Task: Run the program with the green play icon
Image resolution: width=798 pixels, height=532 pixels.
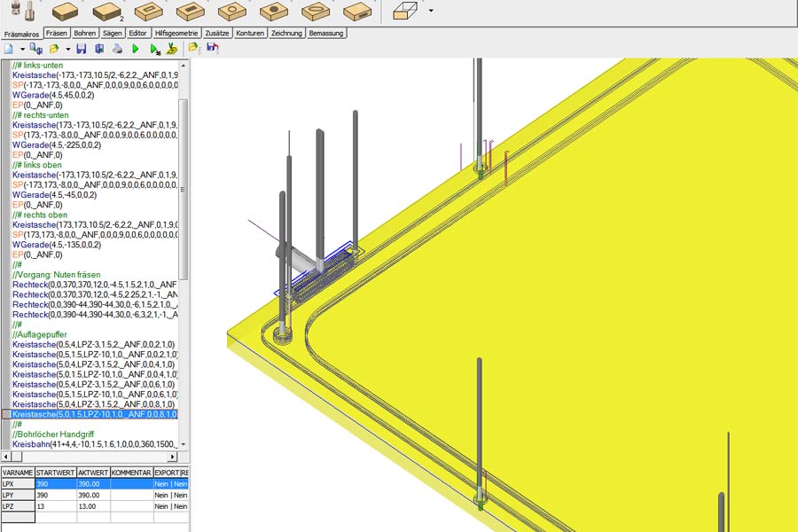Action: (136, 49)
